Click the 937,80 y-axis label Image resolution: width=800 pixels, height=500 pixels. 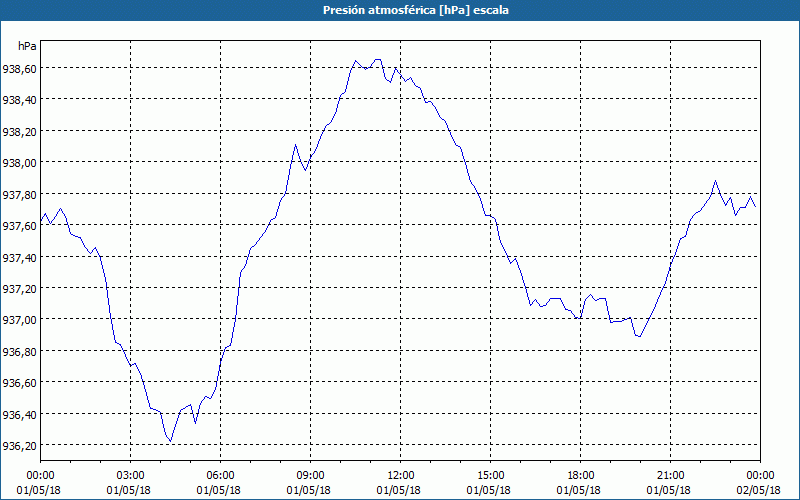[19, 194]
